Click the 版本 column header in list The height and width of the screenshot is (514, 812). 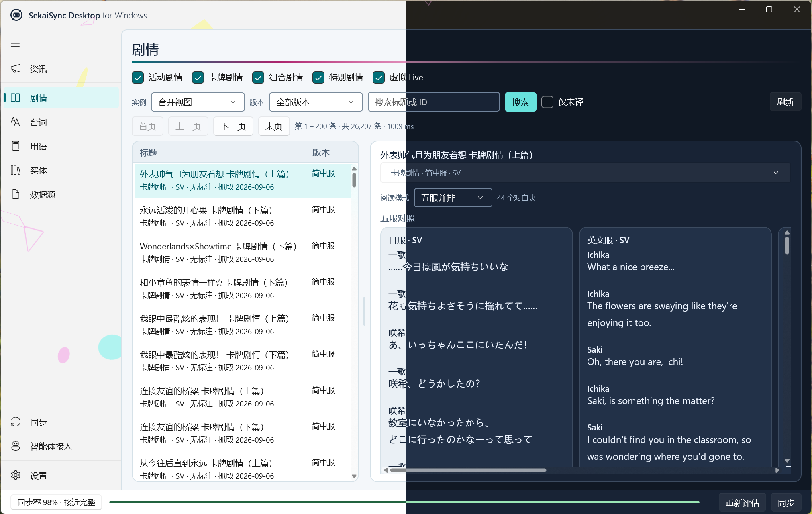[x=321, y=153]
